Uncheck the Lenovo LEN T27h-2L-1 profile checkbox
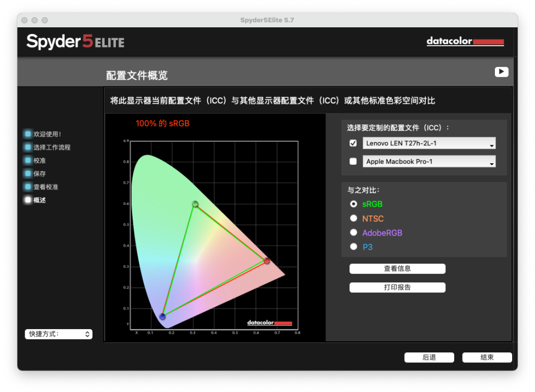Screen dimensions: 535x392 coord(353,143)
